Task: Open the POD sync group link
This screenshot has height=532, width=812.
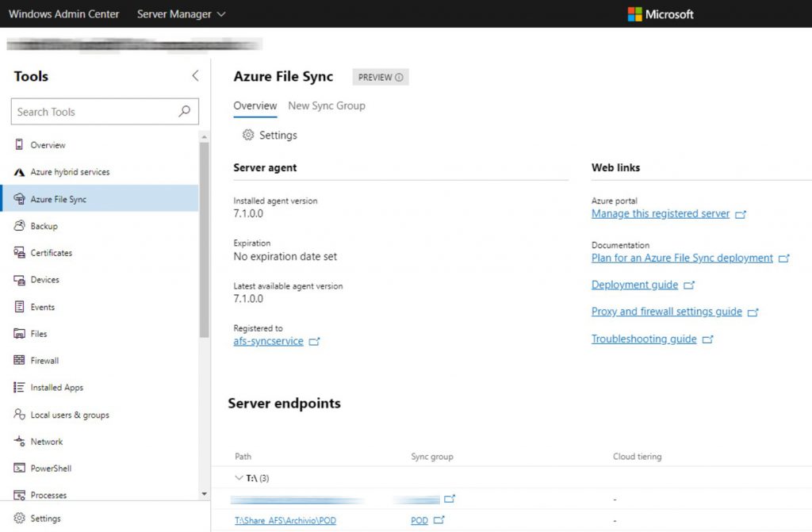Action: (419, 520)
